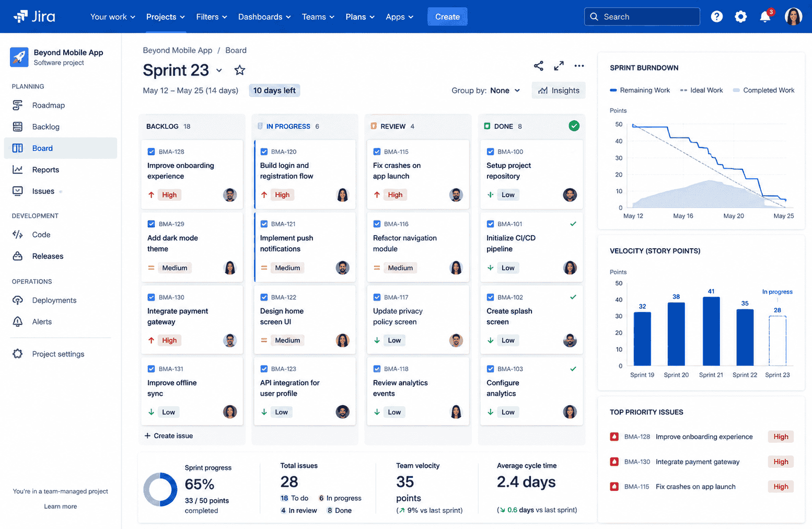Screen dimensions: 812x529
Task: Toggle the BMA-117 card checkbox
Action: coord(377,297)
